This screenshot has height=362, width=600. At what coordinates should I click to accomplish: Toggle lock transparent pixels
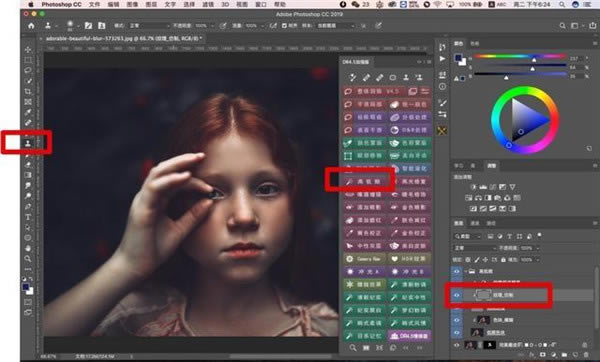pyautogui.click(x=468, y=259)
